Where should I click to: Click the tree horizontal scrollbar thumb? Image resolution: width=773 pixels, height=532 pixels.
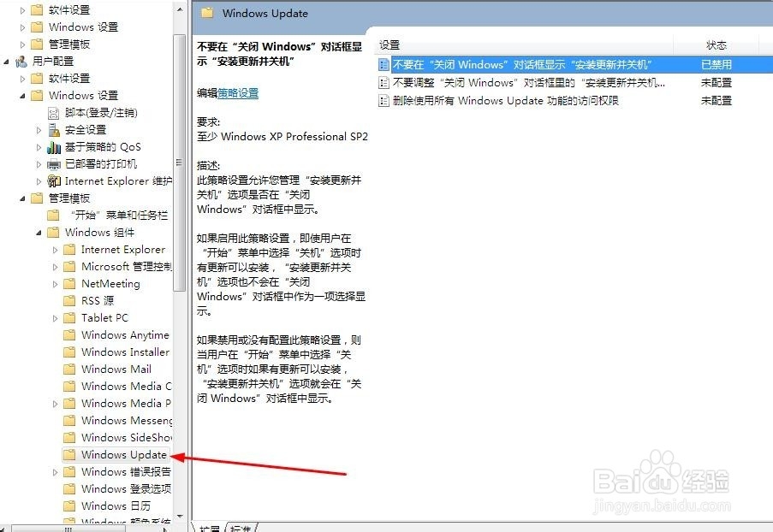pyautogui.click(x=69, y=529)
